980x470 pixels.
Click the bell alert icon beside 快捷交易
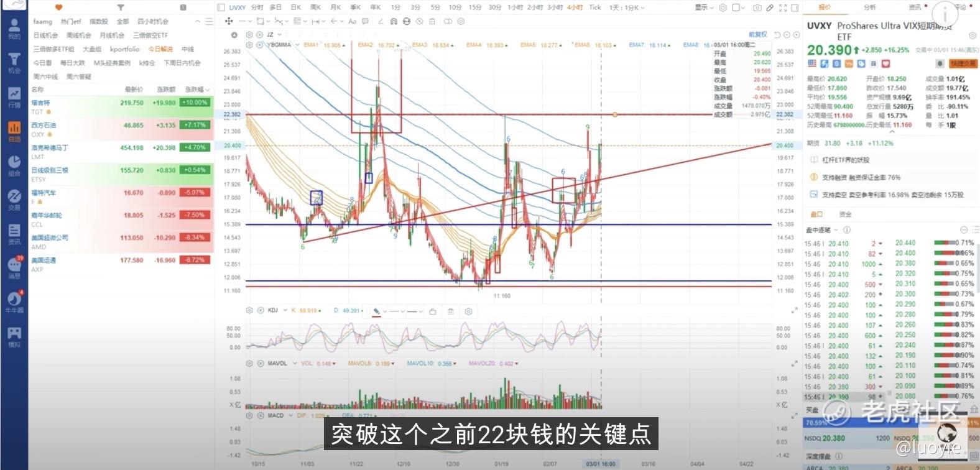[940, 63]
